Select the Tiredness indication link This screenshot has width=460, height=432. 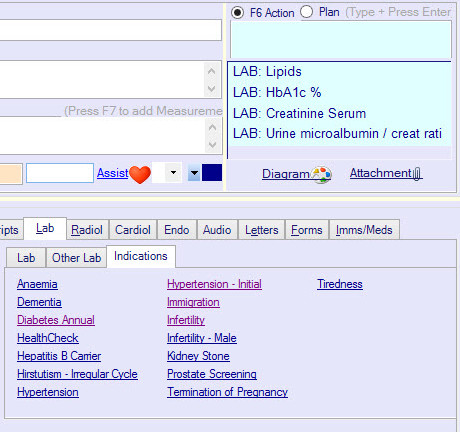pos(340,284)
